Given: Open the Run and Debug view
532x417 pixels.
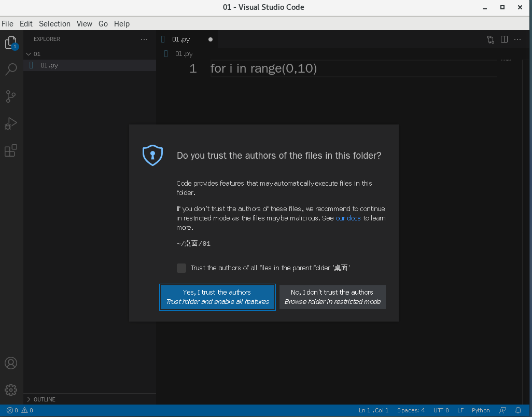Looking at the screenshot, I should tap(11, 123).
